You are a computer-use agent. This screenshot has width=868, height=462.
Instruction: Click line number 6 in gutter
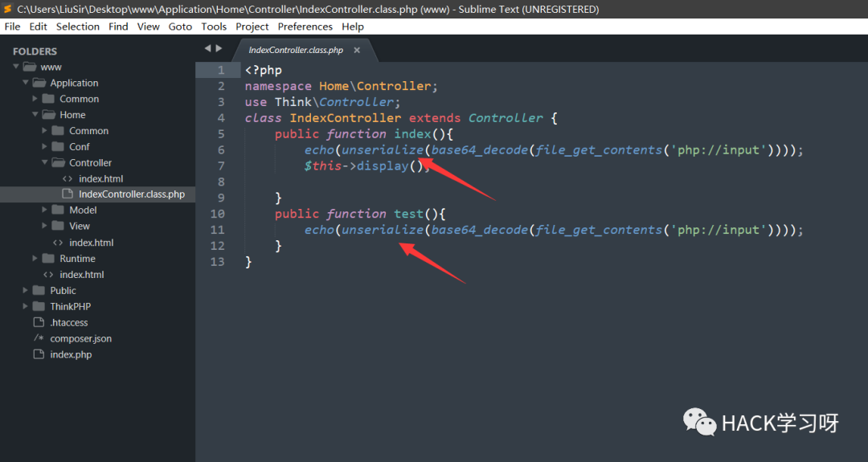coord(221,150)
